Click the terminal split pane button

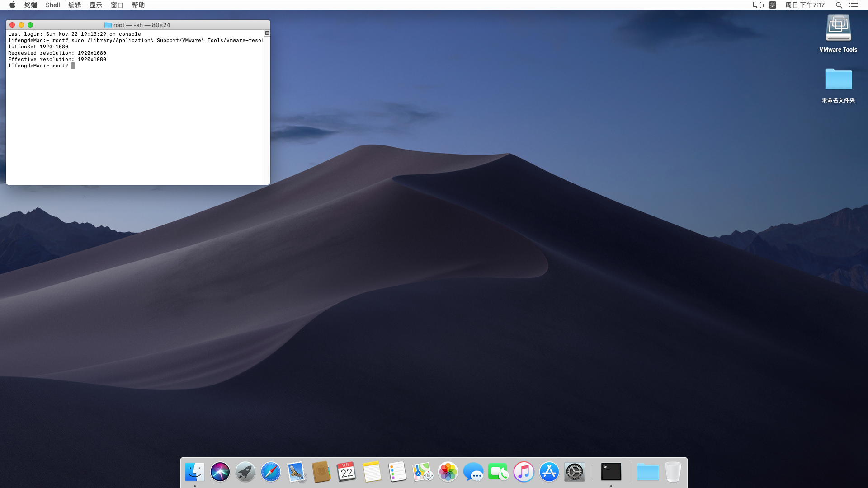[267, 33]
